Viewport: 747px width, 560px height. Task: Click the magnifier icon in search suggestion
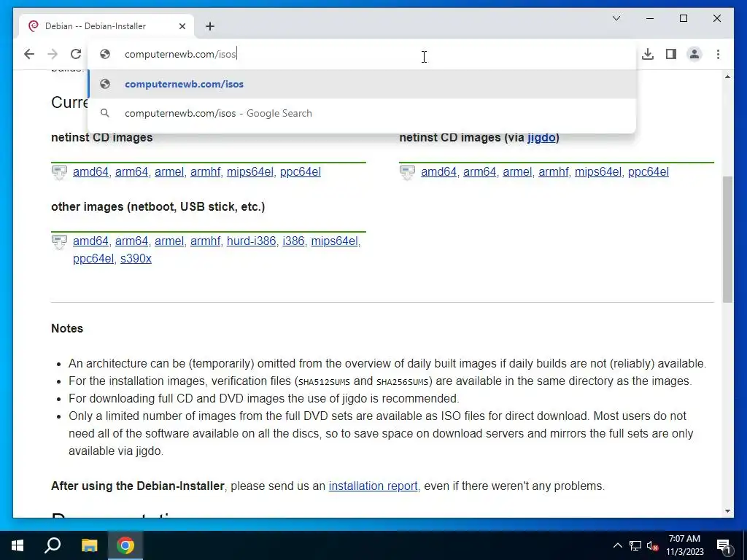click(x=105, y=113)
